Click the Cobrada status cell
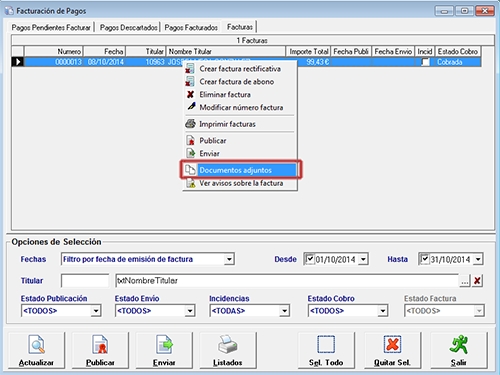 click(x=458, y=62)
